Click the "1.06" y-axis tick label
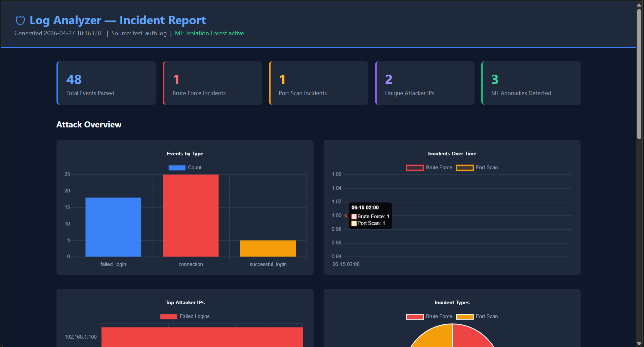Viewport: 644px width, 347px height. (x=336, y=174)
